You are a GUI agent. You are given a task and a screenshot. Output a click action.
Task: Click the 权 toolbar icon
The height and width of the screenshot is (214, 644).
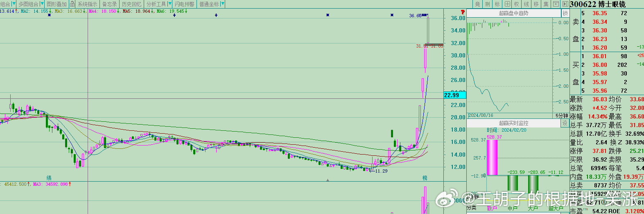516,4
